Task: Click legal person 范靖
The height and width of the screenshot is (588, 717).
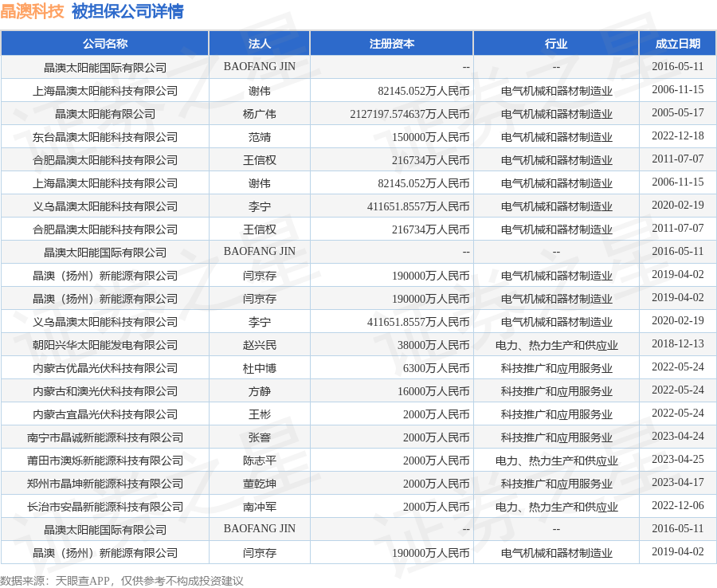Action: pos(259,137)
